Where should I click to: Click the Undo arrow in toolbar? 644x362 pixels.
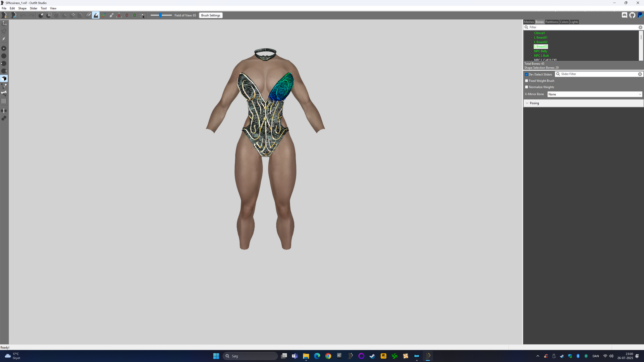coord(23,15)
